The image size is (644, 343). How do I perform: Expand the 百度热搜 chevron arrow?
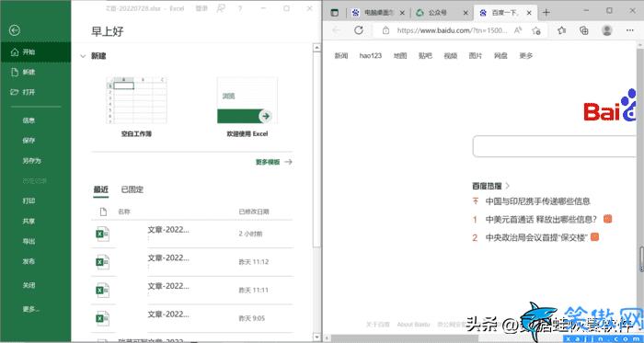(508, 186)
